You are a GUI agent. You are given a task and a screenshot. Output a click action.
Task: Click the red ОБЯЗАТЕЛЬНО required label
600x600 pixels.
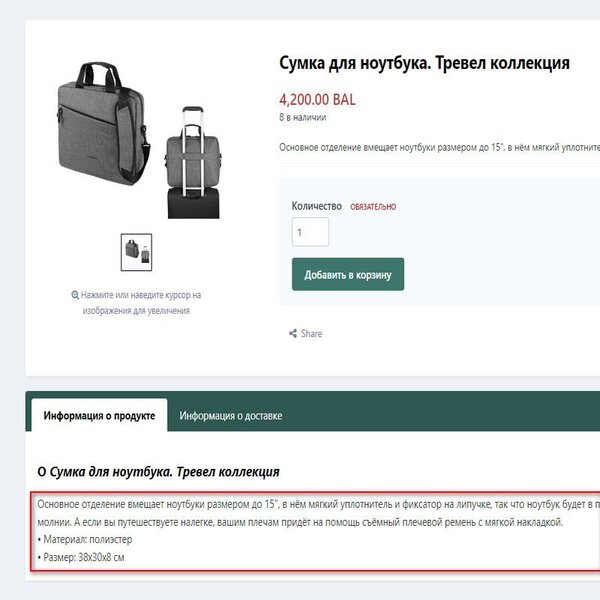click(373, 207)
